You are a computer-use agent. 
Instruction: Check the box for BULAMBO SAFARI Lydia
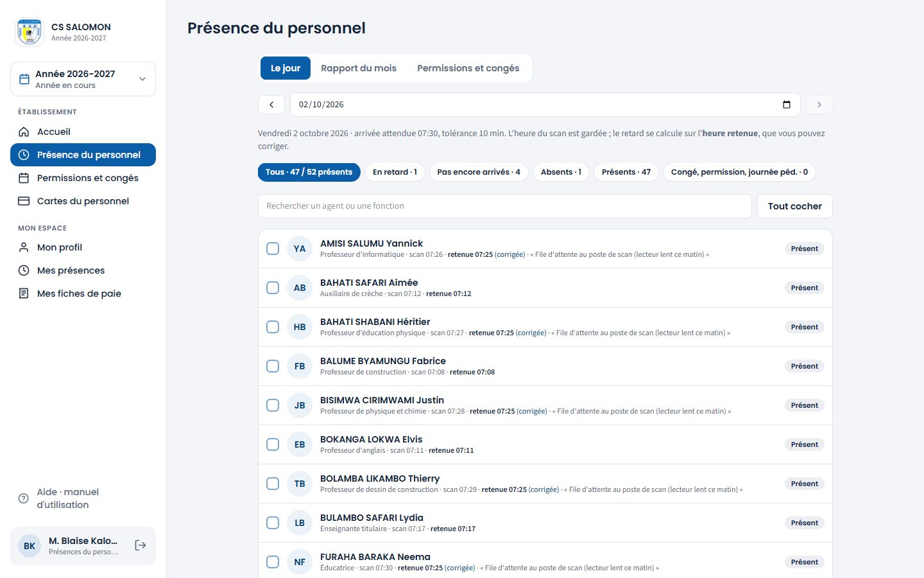point(273,523)
